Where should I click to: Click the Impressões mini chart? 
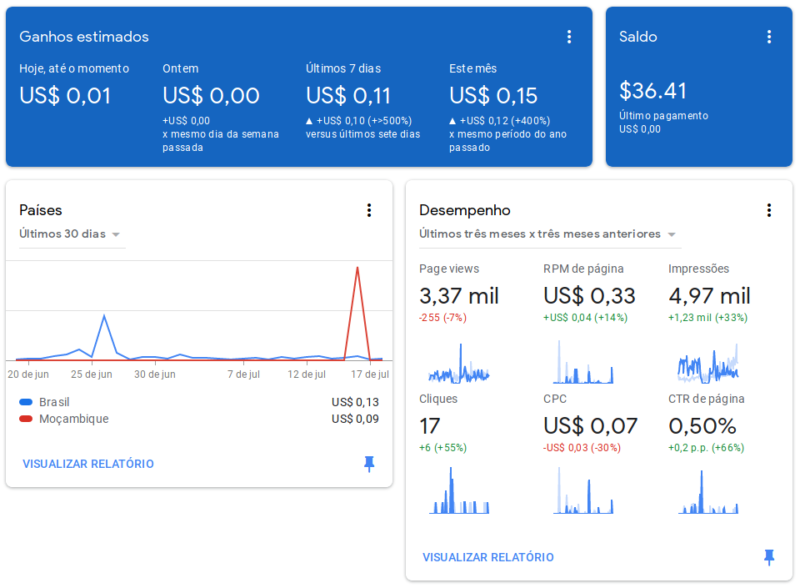pyautogui.click(x=708, y=365)
